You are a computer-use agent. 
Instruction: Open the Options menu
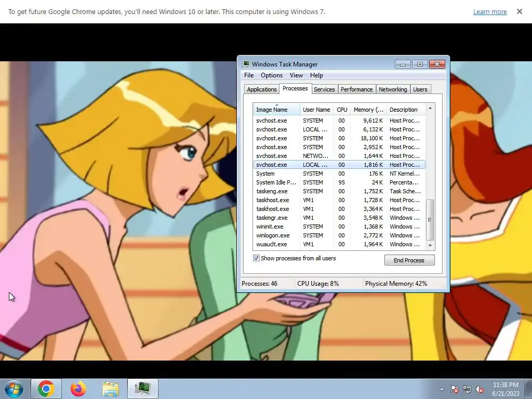271,75
